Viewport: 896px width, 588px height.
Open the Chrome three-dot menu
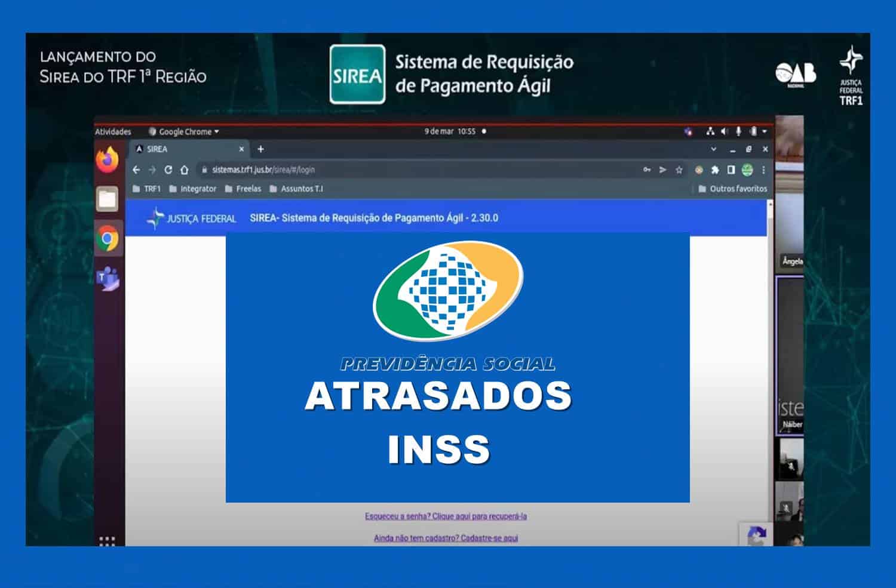pos(763,170)
